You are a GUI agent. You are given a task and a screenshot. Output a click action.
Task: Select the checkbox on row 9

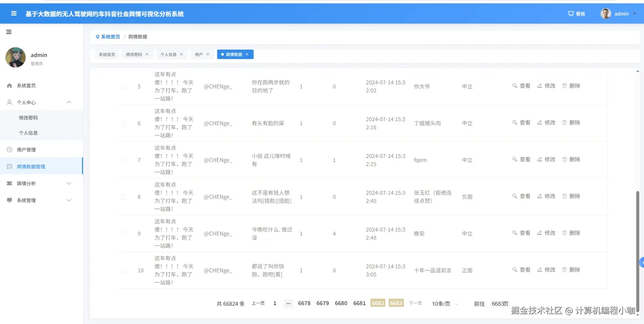123,233
